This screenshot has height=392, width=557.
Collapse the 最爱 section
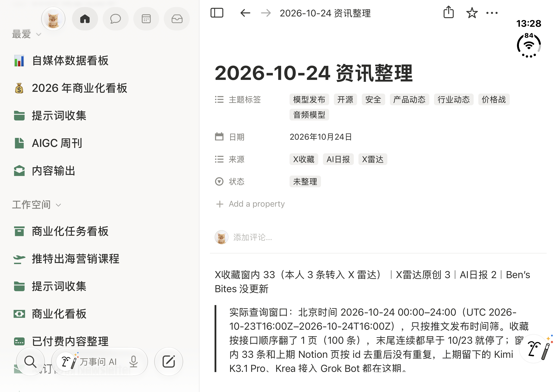pyautogui.click(x=27, y=34)
